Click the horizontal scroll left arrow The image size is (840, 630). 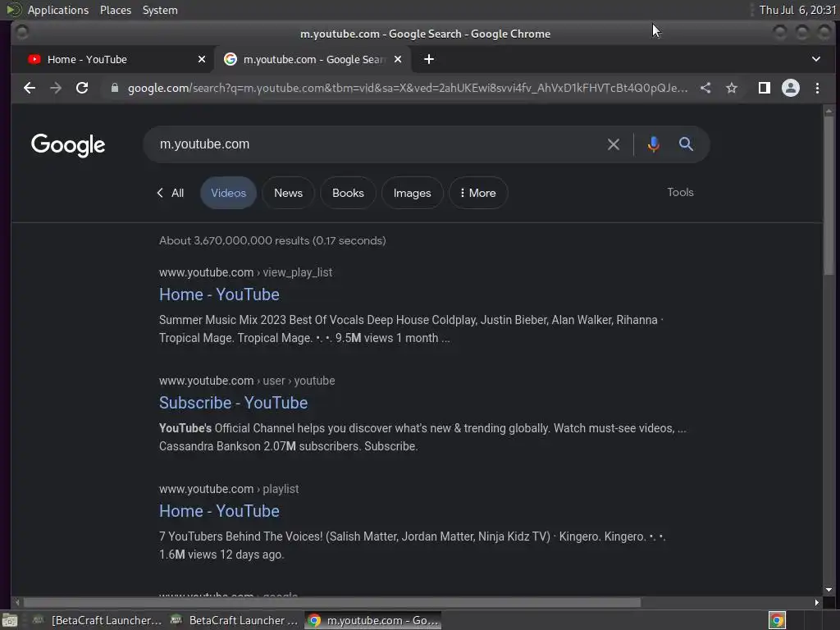[x=17, y=603]
